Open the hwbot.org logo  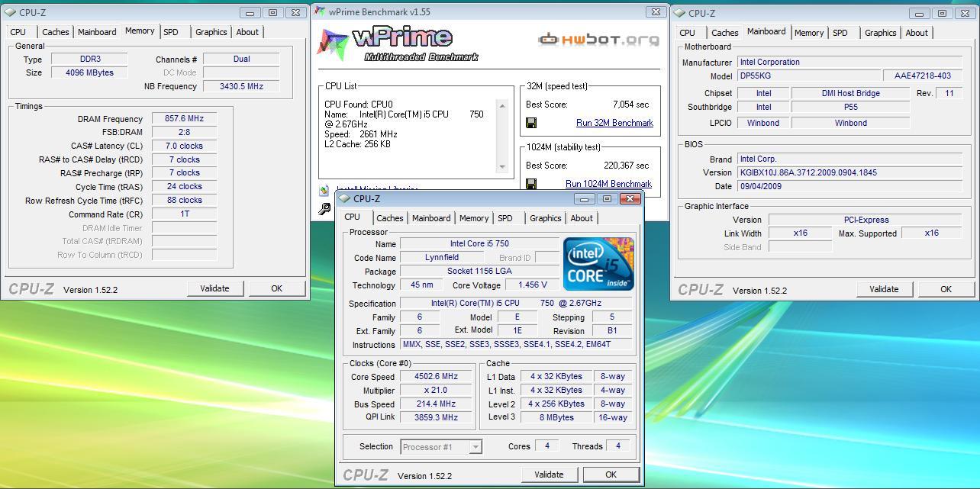(x=598, y=40)
